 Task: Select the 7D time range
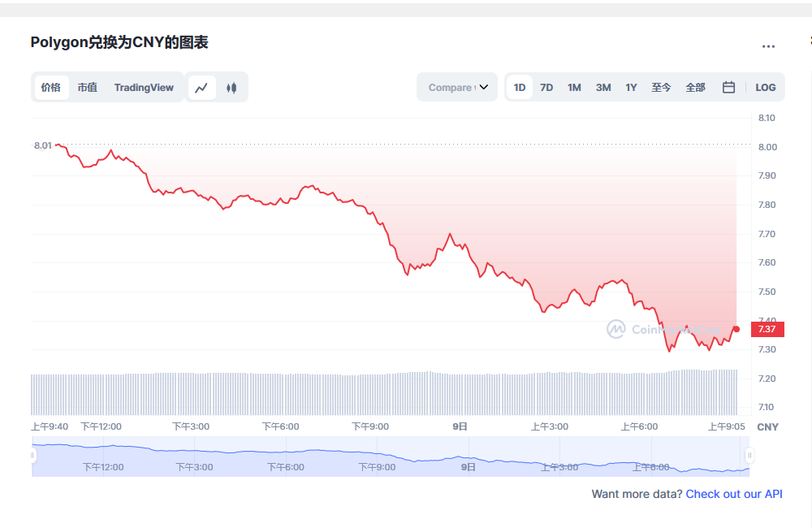[546, 87]
